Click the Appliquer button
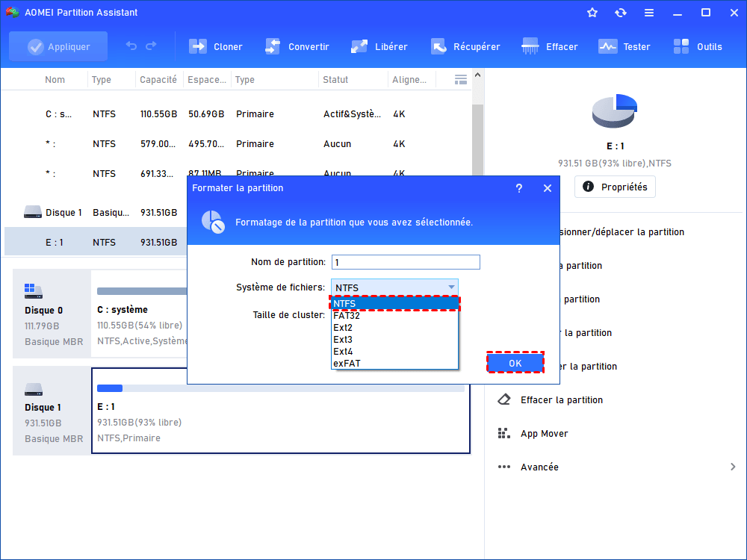The image size is (747, 560). [x=58, y=46]
